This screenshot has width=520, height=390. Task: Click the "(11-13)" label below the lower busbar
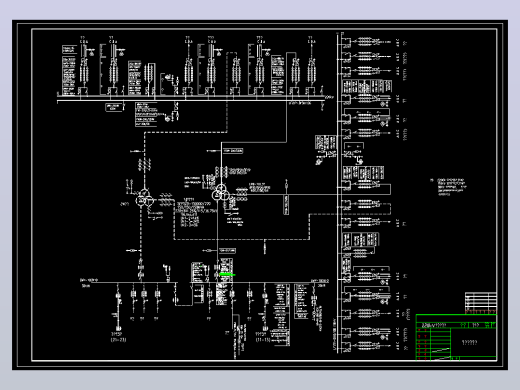[263, 340]
